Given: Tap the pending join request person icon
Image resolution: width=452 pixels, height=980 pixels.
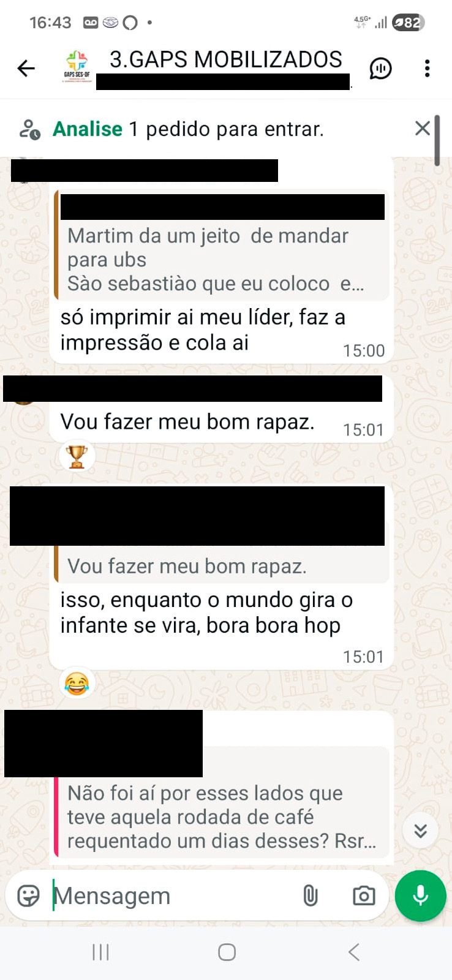Looking at the screenshot, I should tap(29, 129).
